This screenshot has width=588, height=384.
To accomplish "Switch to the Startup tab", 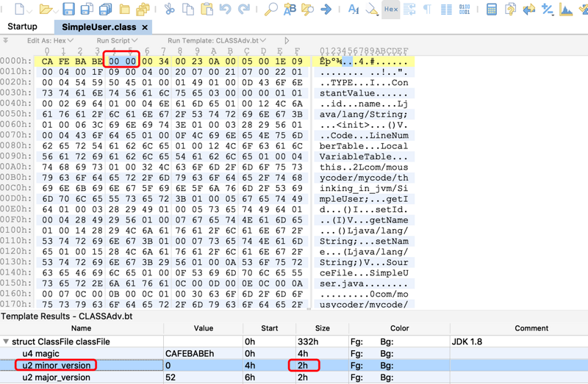I will pyautogui.click(x=23, y=26).
